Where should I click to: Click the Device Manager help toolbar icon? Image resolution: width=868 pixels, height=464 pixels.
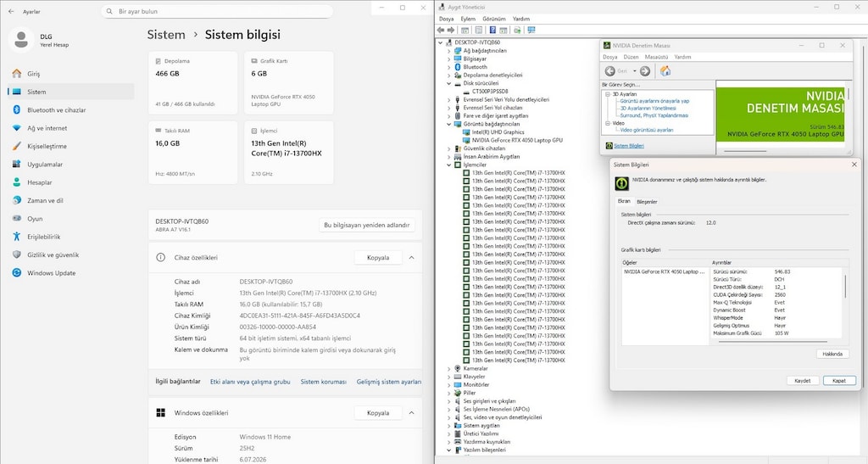click(492, 30)
